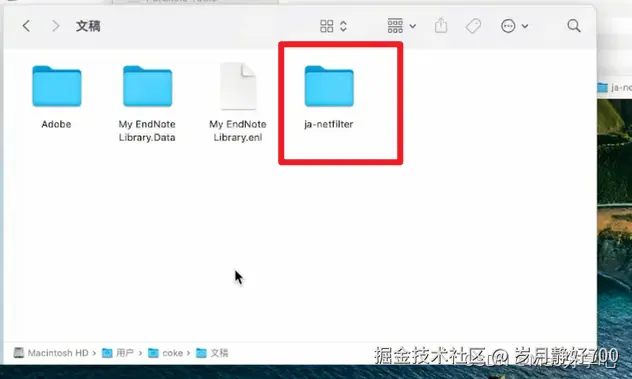The height and width of the screenshot is (379, 632).
Task: Go forward using the right chevron
Action: pos(56,26)
